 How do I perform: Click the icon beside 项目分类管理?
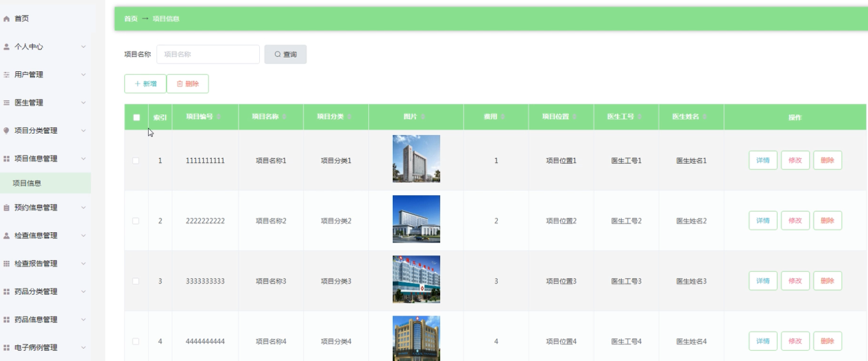pos(7,131)
